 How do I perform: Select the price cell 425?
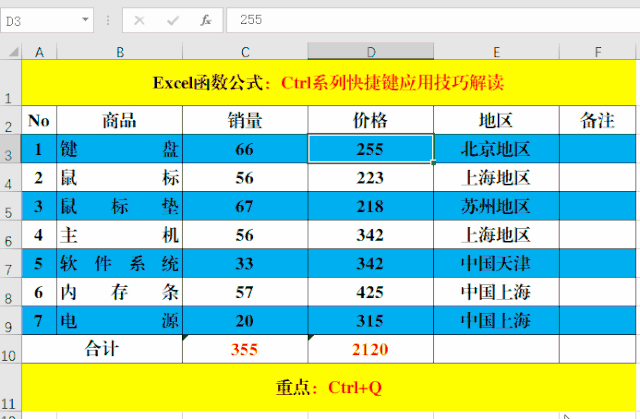coord(371,292)
